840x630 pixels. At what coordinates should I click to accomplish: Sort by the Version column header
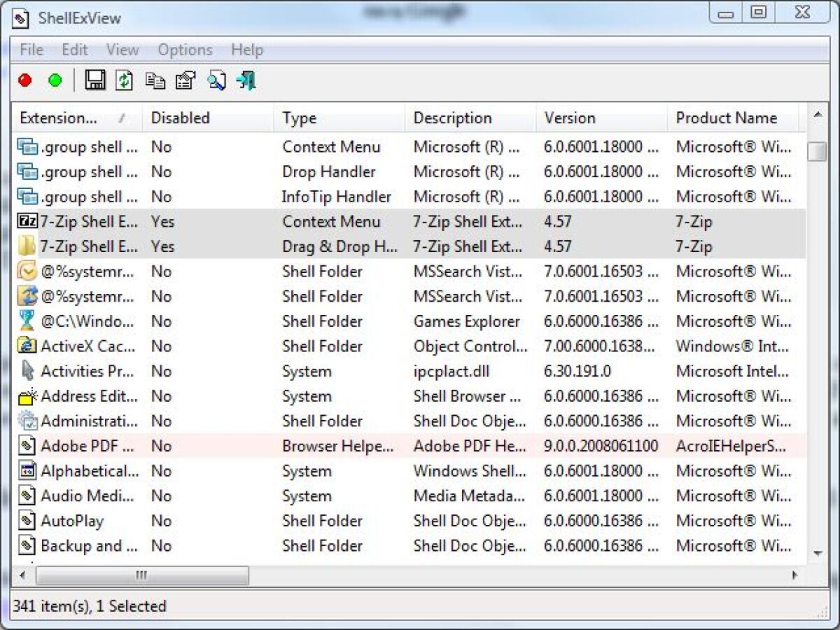[568, 118]
